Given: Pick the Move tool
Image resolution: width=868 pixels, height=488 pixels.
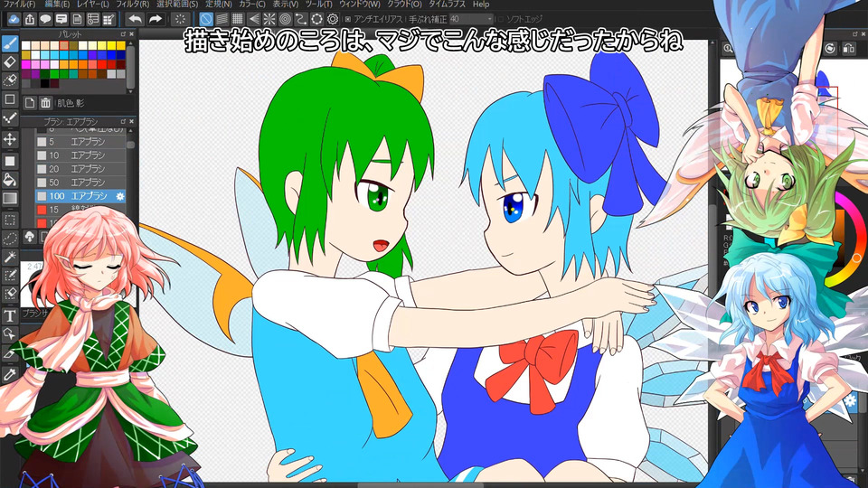Looking at the screenshot, I should 10,138.
